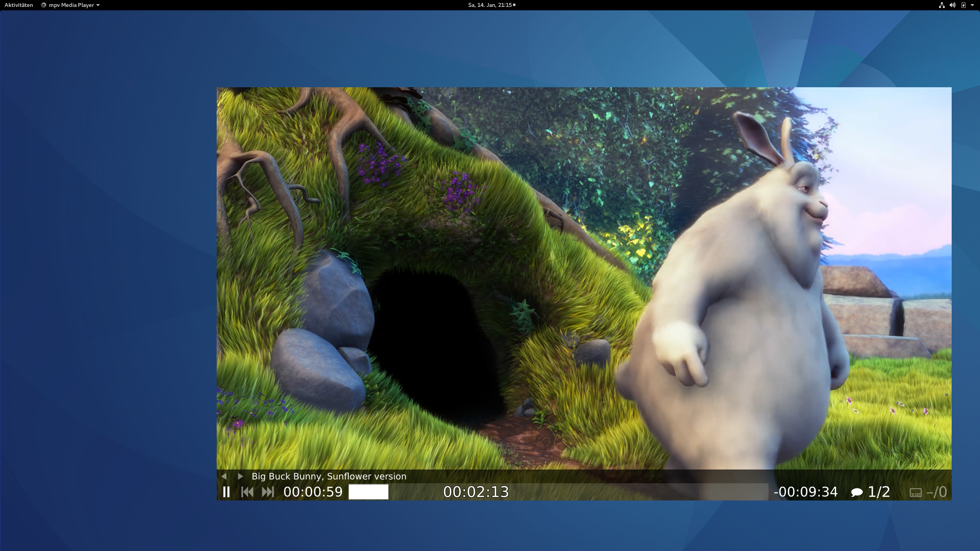Cycle subtitle track icon

coord(915,492)
